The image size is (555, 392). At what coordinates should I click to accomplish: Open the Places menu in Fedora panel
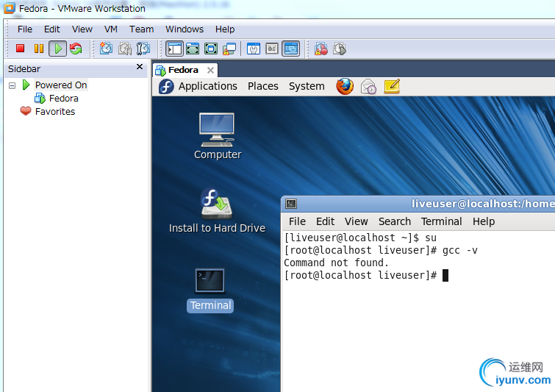click(262, 86)
